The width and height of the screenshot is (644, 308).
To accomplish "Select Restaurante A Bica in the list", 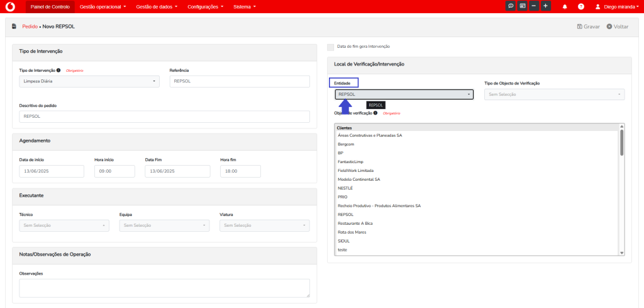I will pyautogui.click(x=355, y=224).
